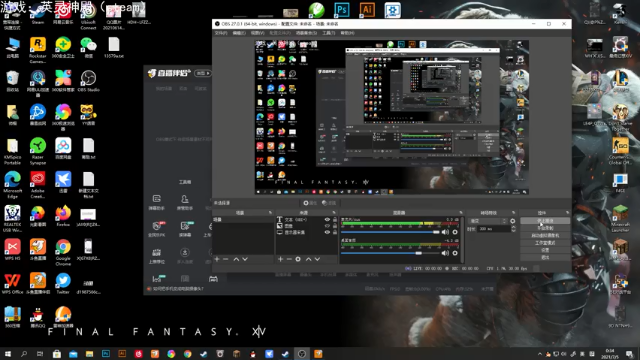Add a new source with the plus button
Image resolution: width=640 pixels, height=360 pixels.
point(280,259)
